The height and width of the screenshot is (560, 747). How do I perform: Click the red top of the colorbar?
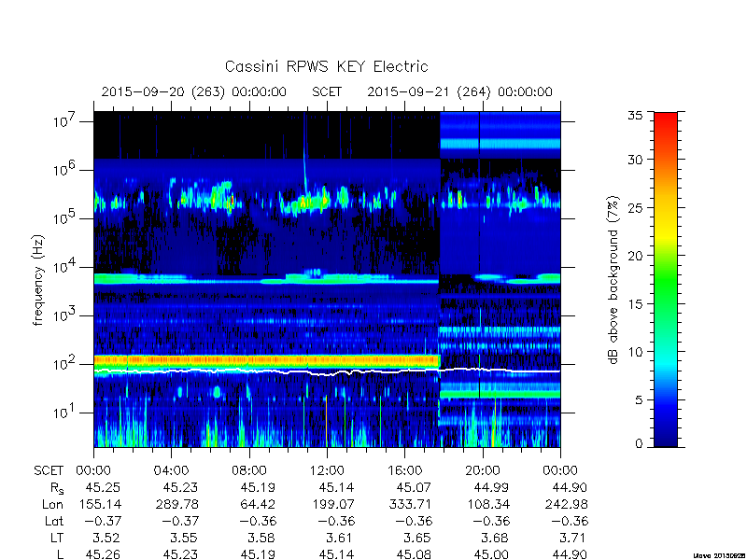pos(666,119)
